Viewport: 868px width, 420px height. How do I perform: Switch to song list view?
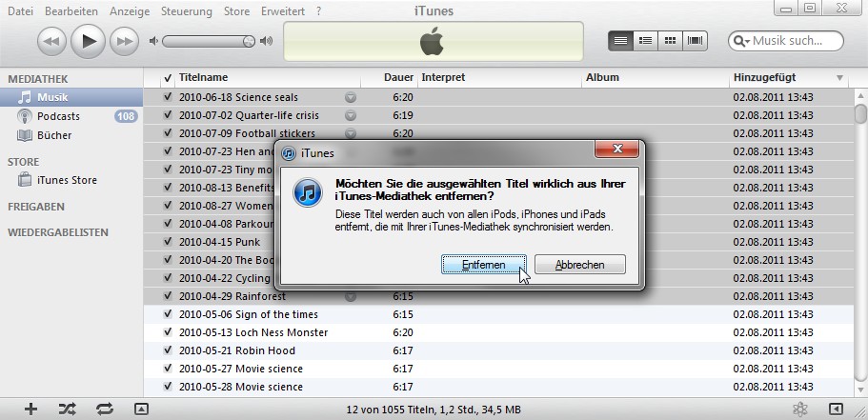[620, 40]
